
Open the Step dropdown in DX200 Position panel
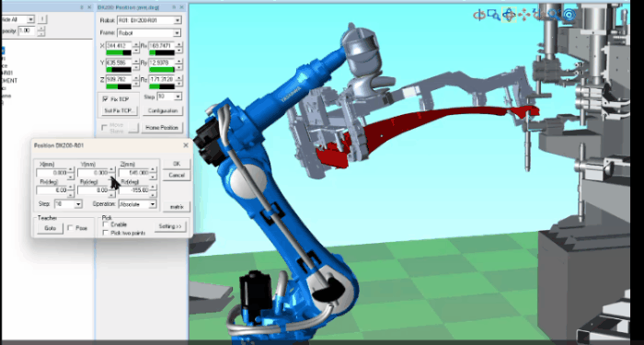[178, 97]
